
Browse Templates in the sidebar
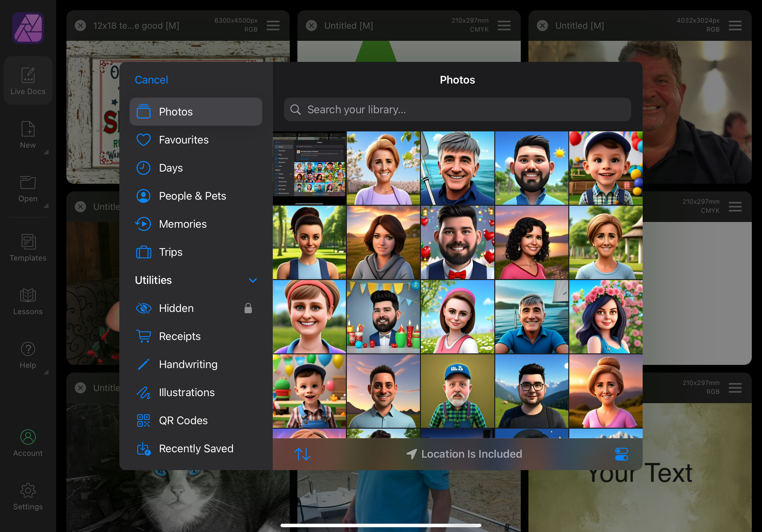point(28,248)
